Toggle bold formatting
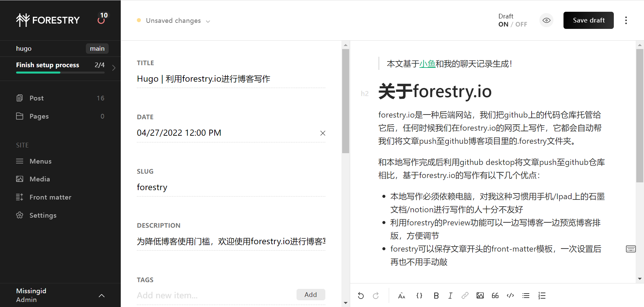The height and width of the screenshot is (307, 644). 436,296
